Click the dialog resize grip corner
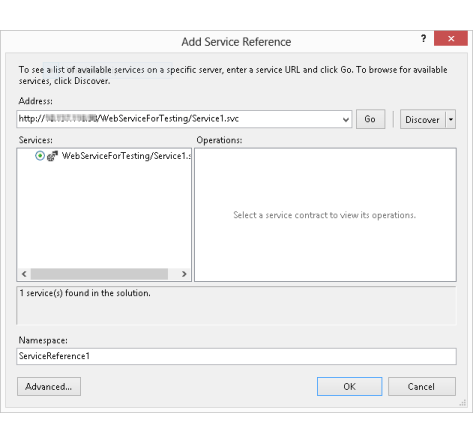Image resolution: width=473 pixels, height=443 pixels. point(462,403)
